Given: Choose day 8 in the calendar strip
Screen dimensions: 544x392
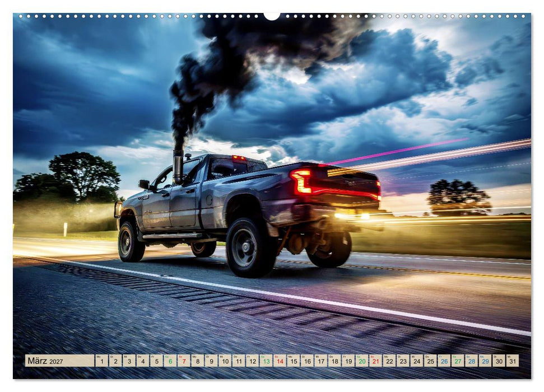Looking at the screenshot, I should pos(197,361).
